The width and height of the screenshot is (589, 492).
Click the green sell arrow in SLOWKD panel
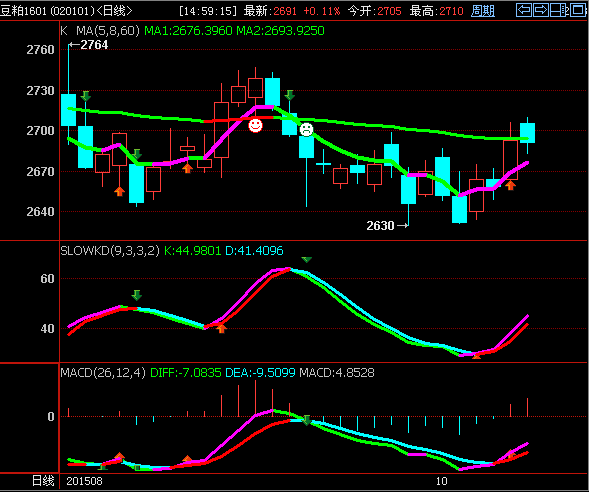pos(136,295)
